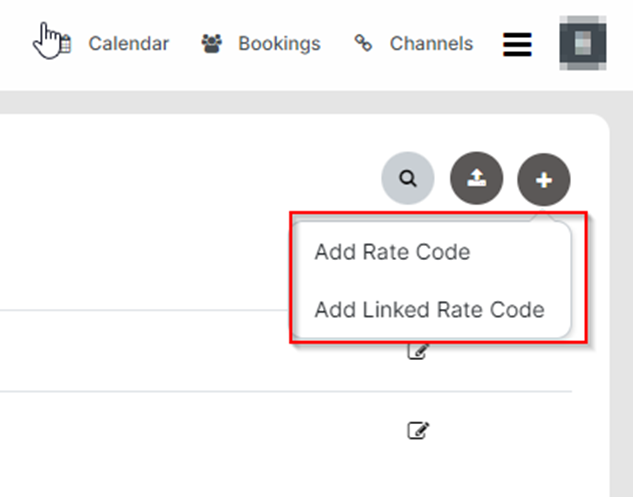Click the upper row's edit pencil icon
The height and width of the screenshot is (497, 633).
pyautogui.click(x=418, y=351)
